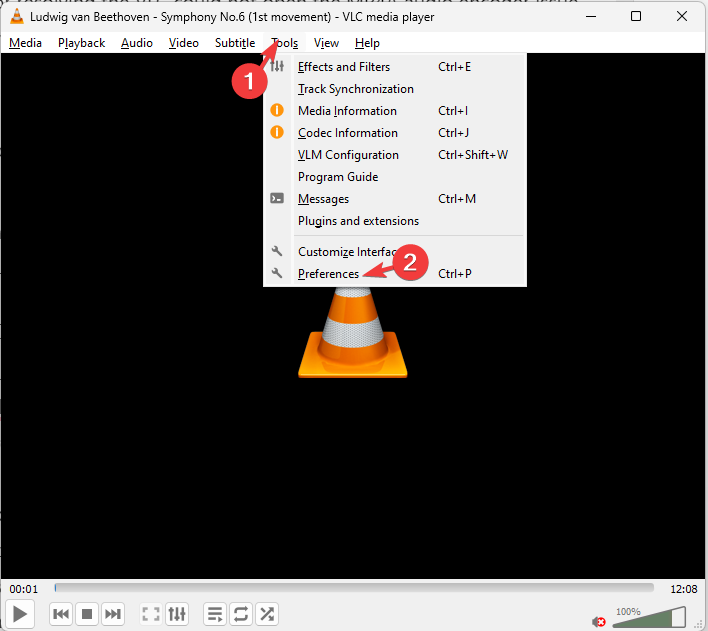Toggle the elapsed time display 00:01

tap(24, 589)
